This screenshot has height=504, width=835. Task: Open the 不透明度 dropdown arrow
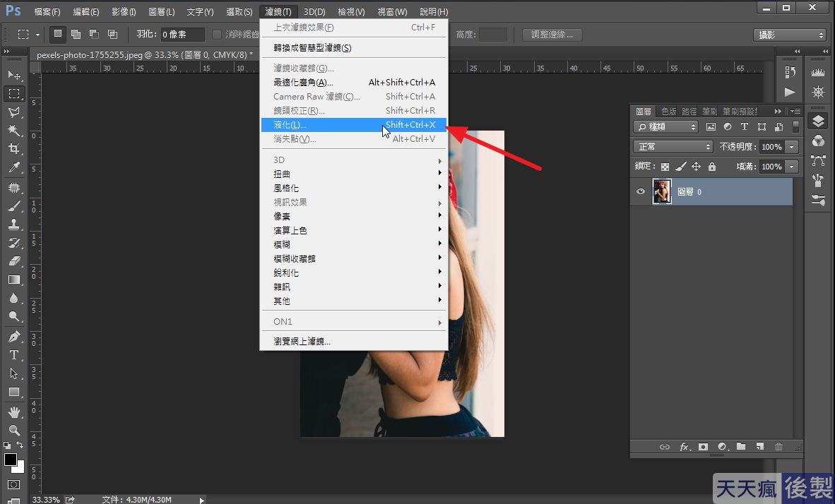point(792,147)
